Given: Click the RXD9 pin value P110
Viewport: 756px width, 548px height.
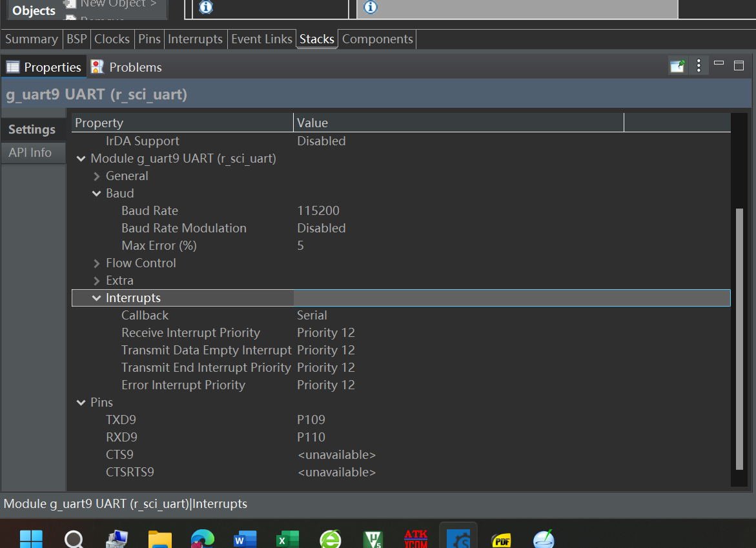Looking at the screenshot, I should coord(311,437).
